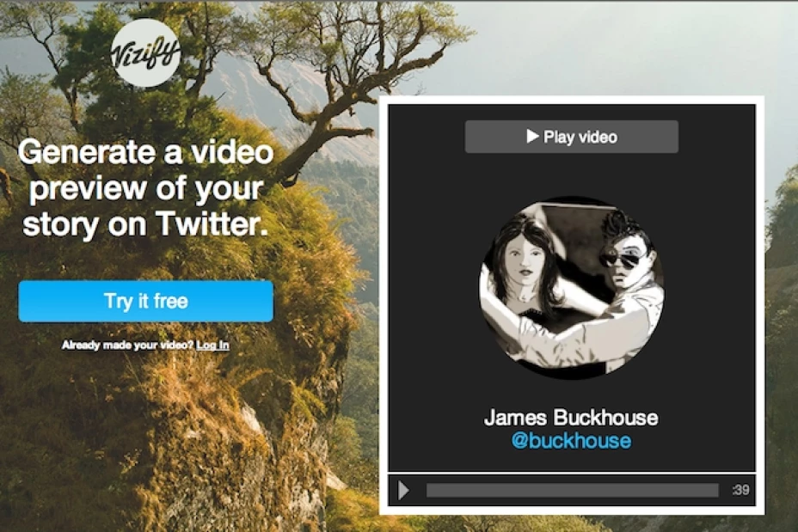Click the James Buckhouse name text
Image resolution: width=798 pixels, height=532 pixels.
coord(570,419)
